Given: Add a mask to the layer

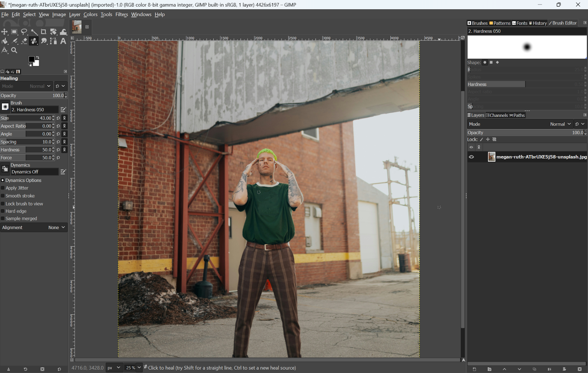Looking at the screenshot, I should point(564,369).
